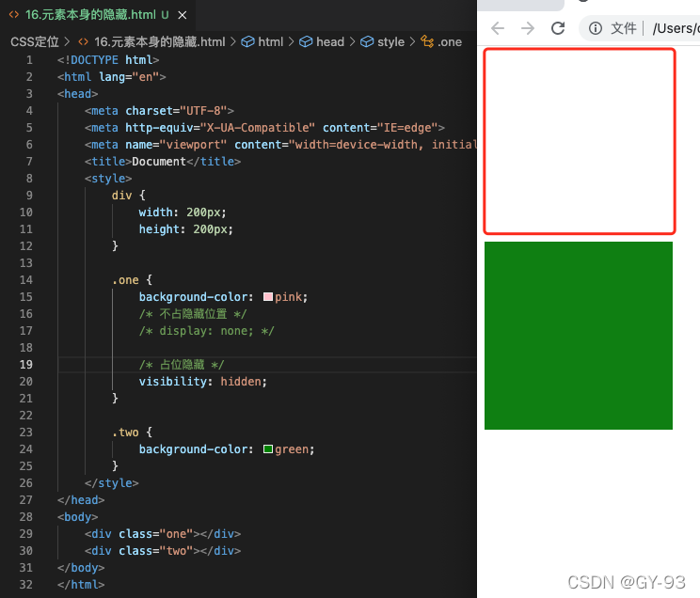The image size is (700, 598).
Task: Click line number 14 in the gutter
Action: (26, 280)
